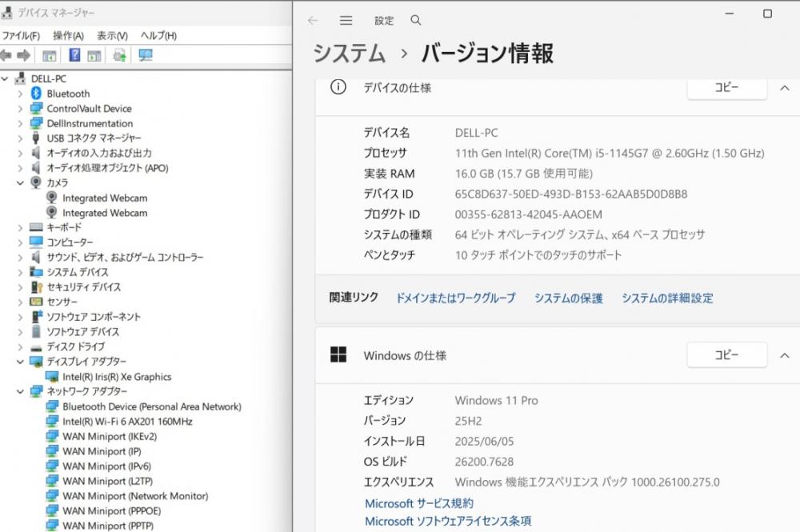Click the info icon beside デバイスの仕様
The image size is (800, 532).
pyautogui.click(x=338, y=87)
